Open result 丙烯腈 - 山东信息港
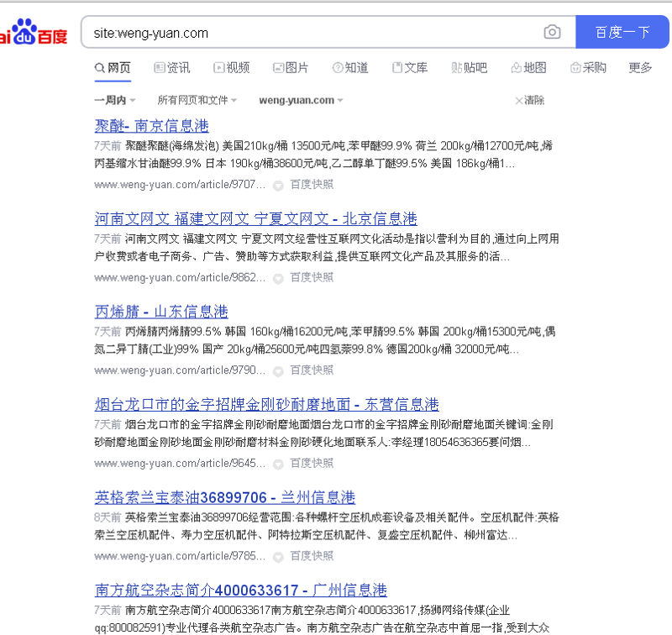672x635 pixels. 161,312
